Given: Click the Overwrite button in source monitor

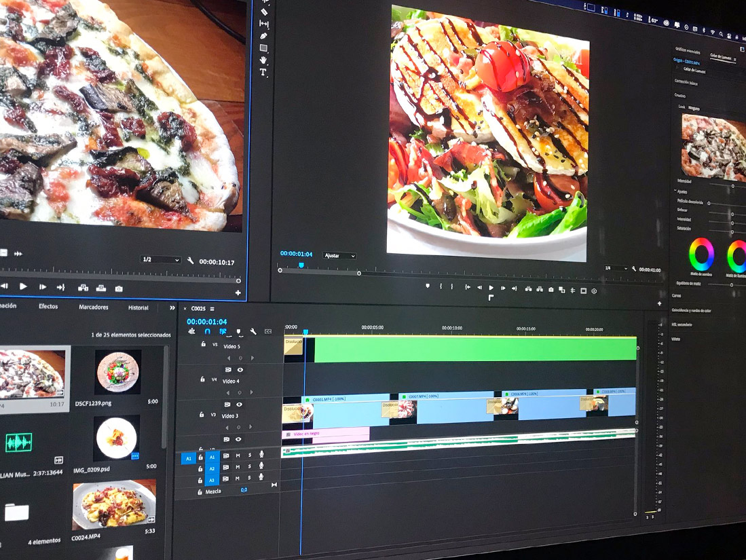Looking at the screenshot, I should pos(101,288).
